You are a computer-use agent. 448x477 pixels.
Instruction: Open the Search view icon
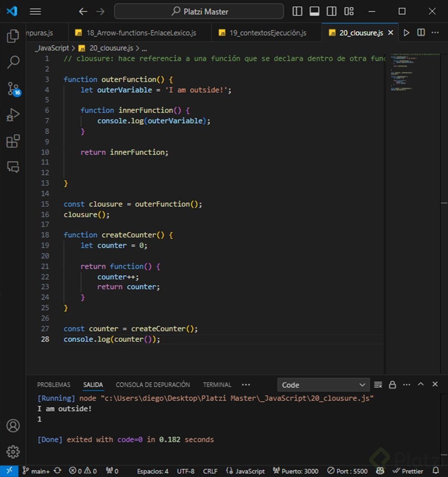point(13,62)
